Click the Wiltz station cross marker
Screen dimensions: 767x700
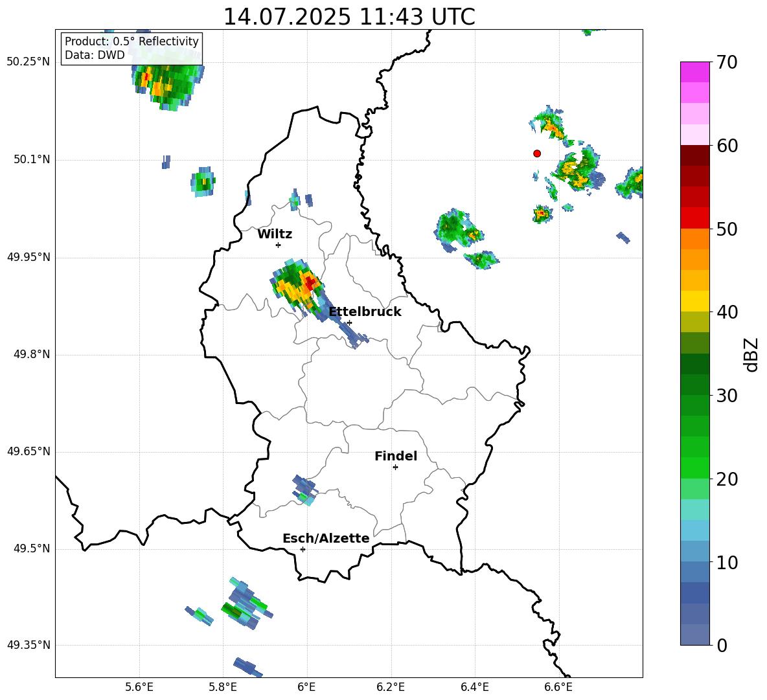coord(279,245)
